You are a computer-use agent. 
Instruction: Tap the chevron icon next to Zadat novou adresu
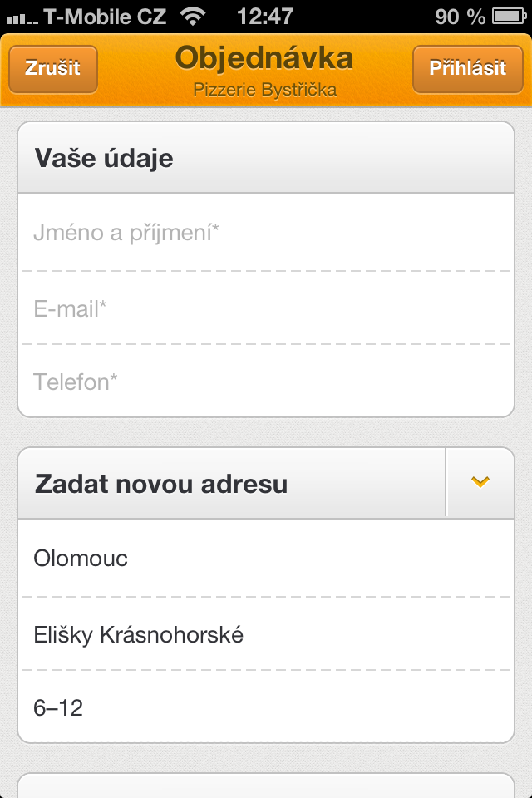480,482
